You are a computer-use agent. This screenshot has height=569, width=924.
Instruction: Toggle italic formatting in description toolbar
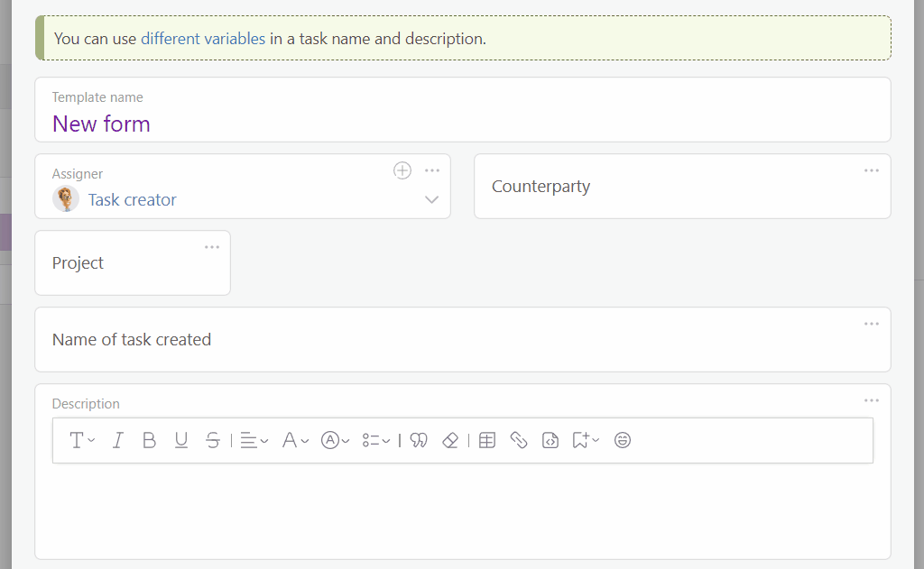118,440
